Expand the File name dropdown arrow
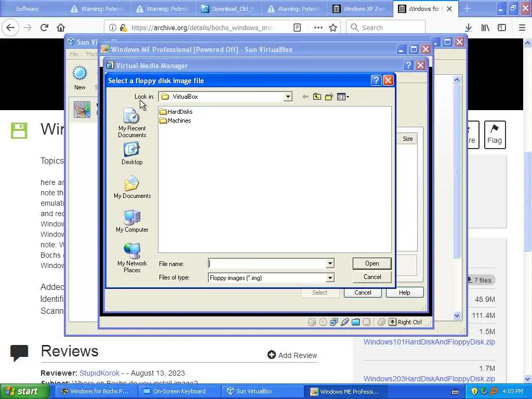The height and width of the screenshot is (399, 532). point(330,263)
